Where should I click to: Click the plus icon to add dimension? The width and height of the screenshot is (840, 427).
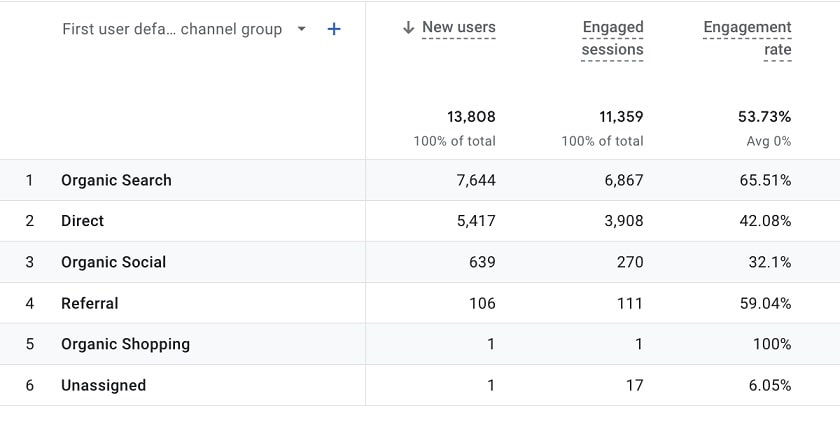click(x=334, y=29)
